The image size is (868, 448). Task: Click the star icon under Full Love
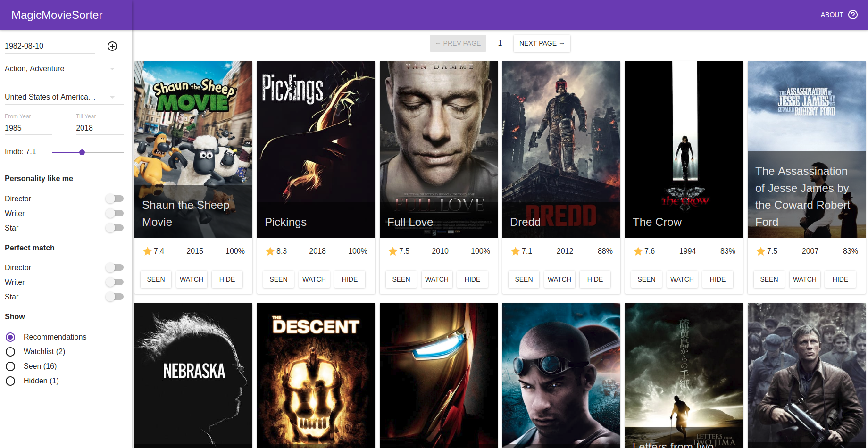(392, 251)
